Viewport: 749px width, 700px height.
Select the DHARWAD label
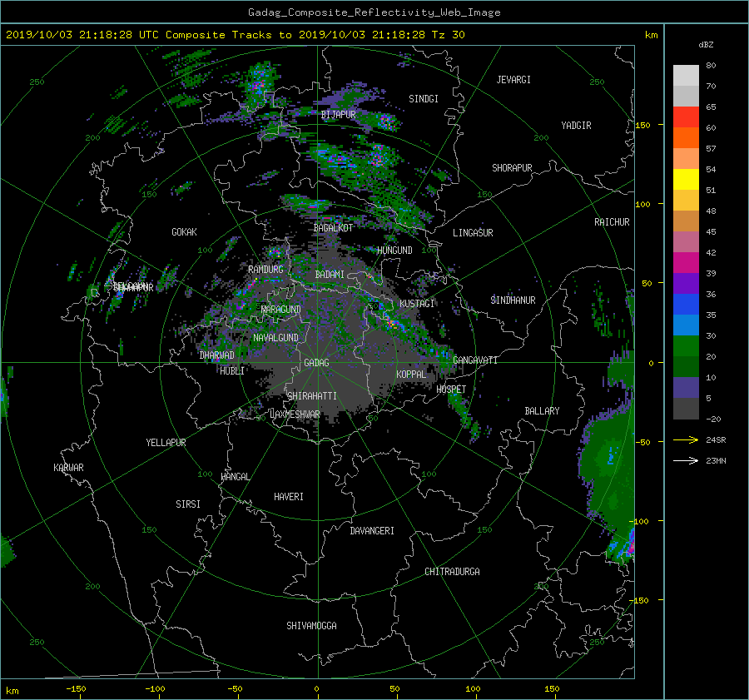[216, 355]
